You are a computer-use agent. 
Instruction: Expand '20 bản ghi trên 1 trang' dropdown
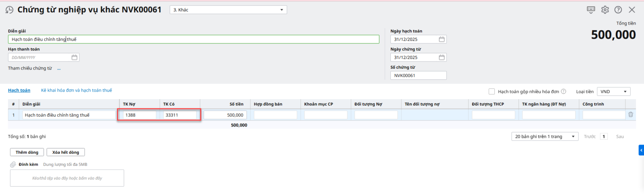[573, 137]
